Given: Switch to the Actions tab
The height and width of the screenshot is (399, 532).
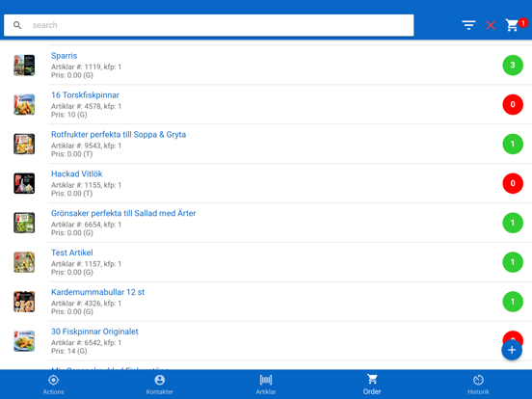Looking at the screenshot, I should pos(53,385).
